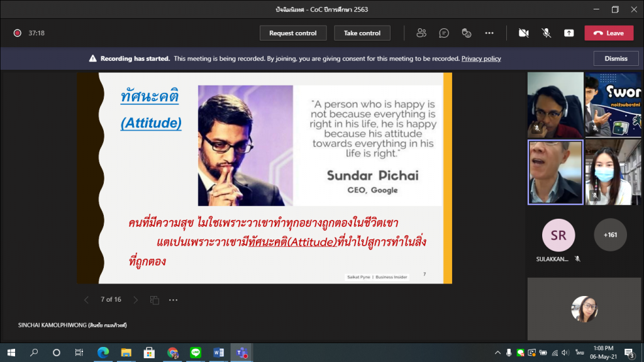Open the Windows Start menu
644x362 pixels.
pos(11,353)
